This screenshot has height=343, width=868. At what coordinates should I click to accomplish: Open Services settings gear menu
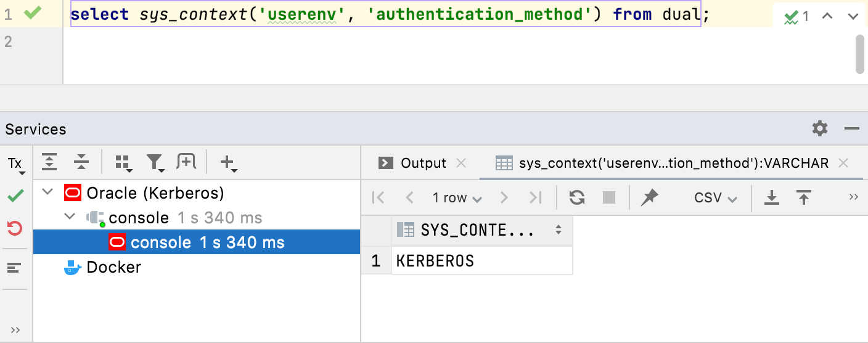[820, 128]
